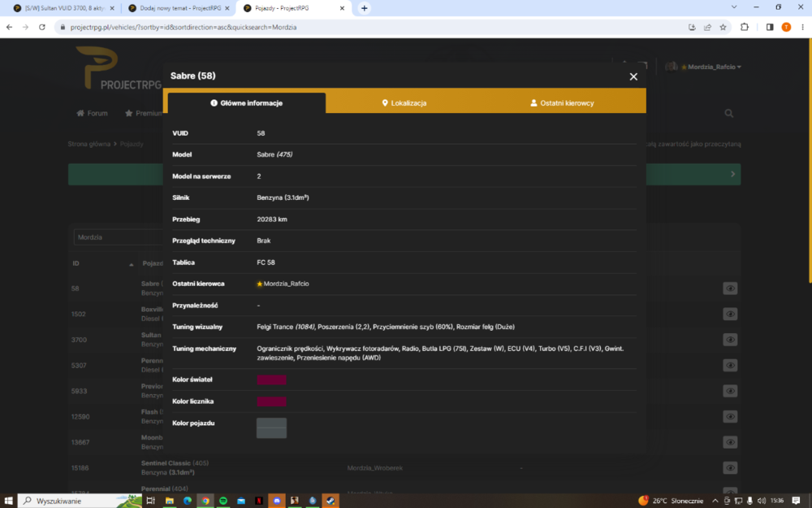812x508 pixels.
Task: Click the install app icon in address bar
Action: click(692, 28)
